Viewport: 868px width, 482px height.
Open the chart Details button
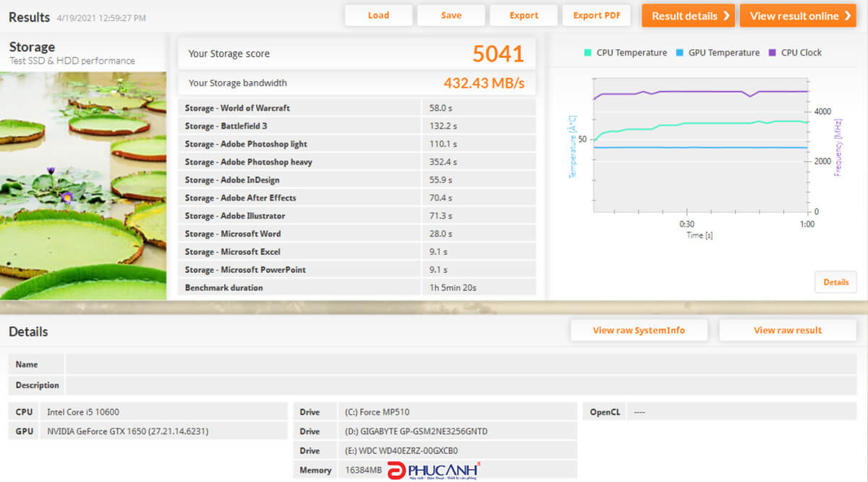click(x=835, y=282)
